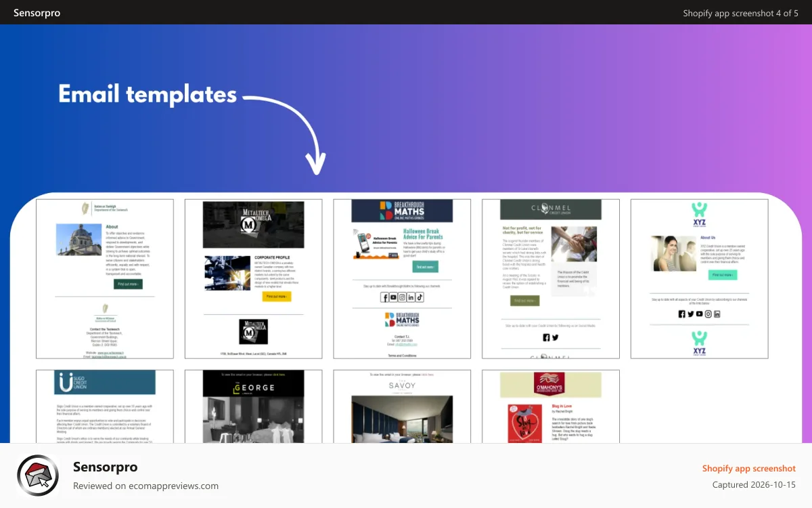Click yellow Find out more in Metaltech template
812x508 pixels.
pos(277,296)
